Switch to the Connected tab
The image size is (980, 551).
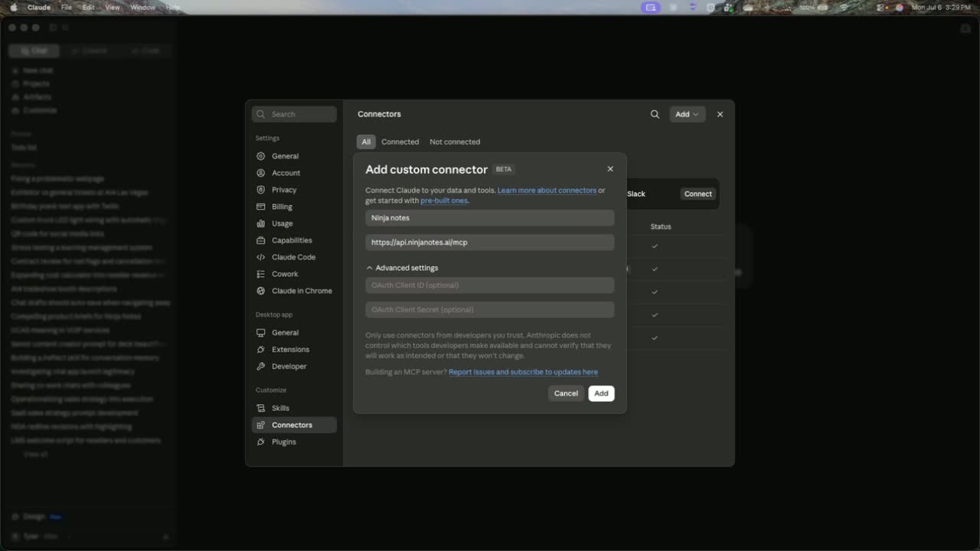pos(400,142)
